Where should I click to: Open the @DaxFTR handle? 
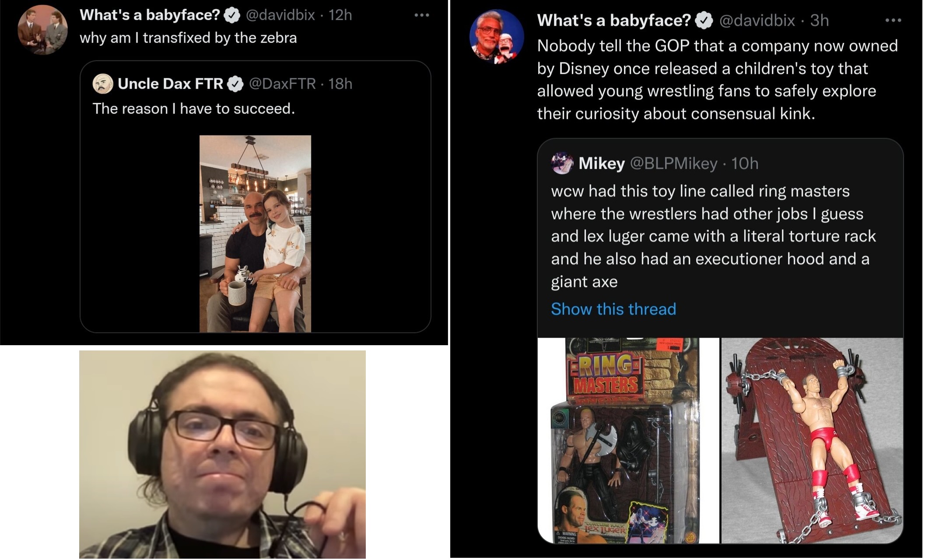pyautogui.click(x=282, y=84)
